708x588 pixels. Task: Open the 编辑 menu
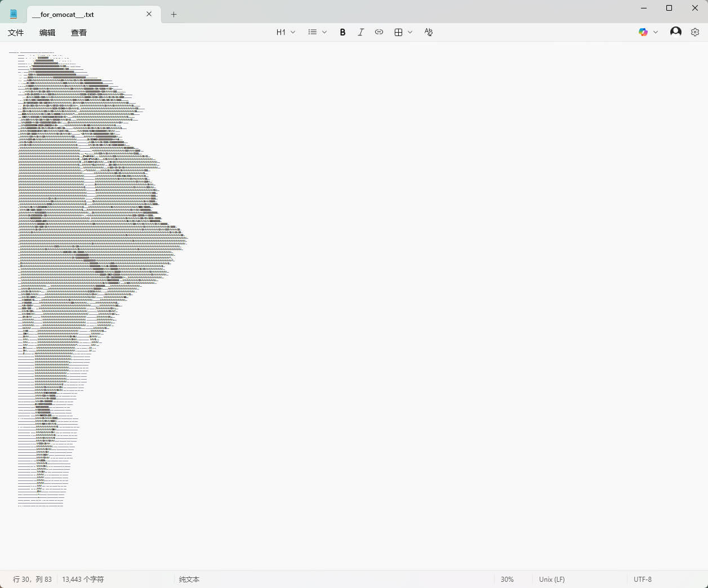pyautogui.click(x=47, y=33)
